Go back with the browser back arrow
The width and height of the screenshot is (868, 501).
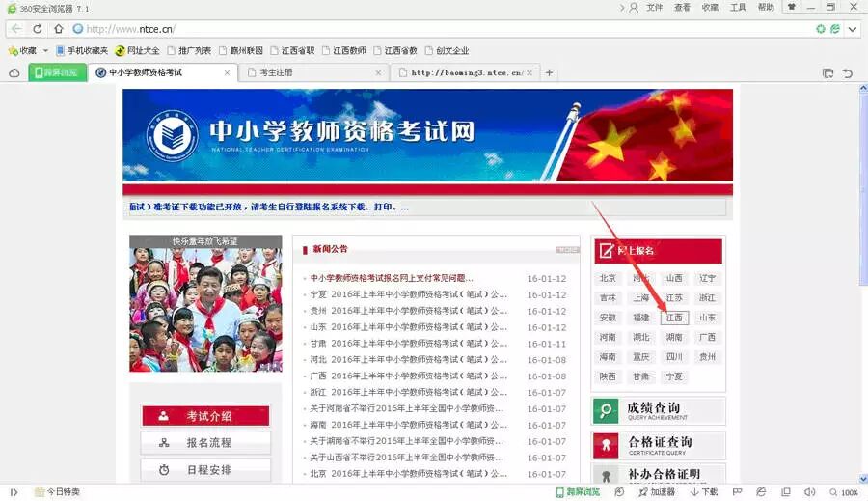tap(16, 29)
